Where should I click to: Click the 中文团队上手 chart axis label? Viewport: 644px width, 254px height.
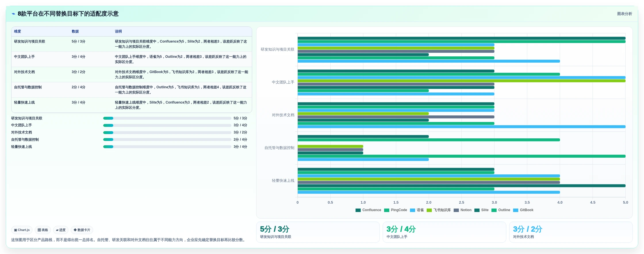pyautogui.click(x=283, y=82)
